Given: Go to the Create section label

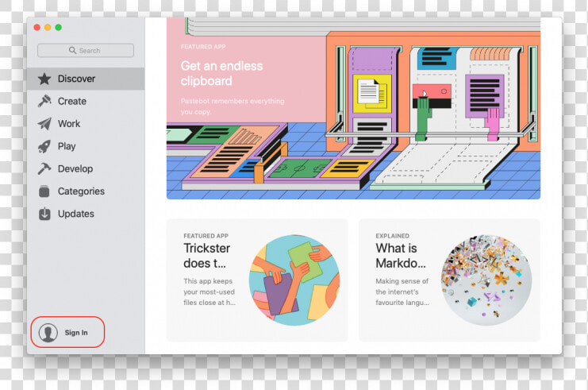Looking at the screenshot, I should click(72, 102).
